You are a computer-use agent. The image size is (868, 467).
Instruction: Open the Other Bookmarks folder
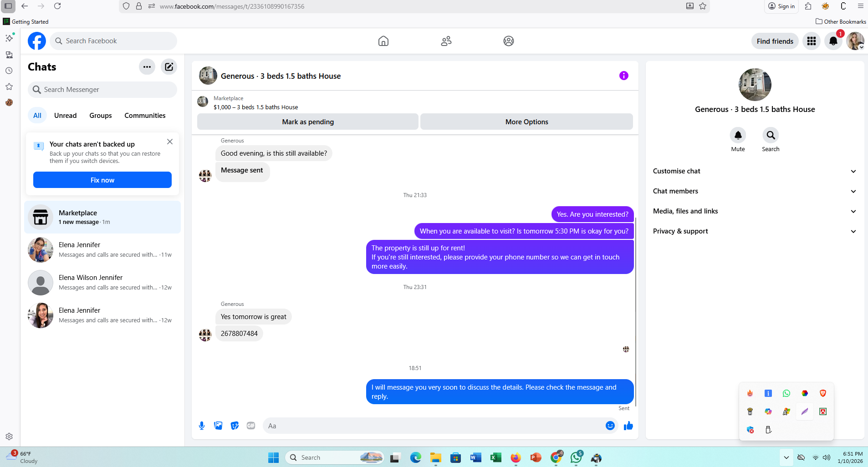(x=841, y=21)
